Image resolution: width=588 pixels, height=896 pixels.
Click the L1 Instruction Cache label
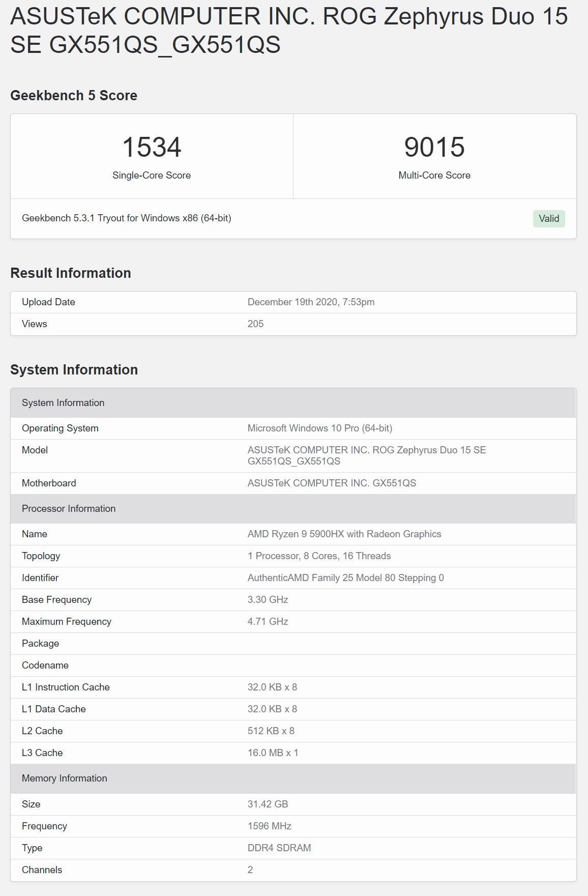pos(66,687)
